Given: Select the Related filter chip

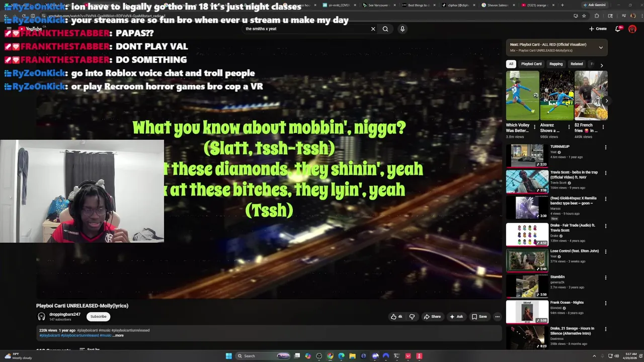Looking at the screenshot, I should pos(577,64).
